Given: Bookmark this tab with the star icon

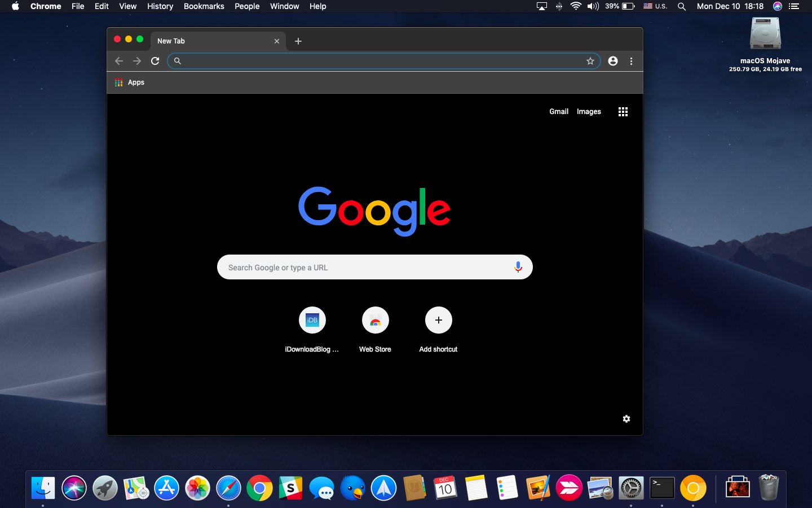Looking at the screenshot, I should click(590, 61).
